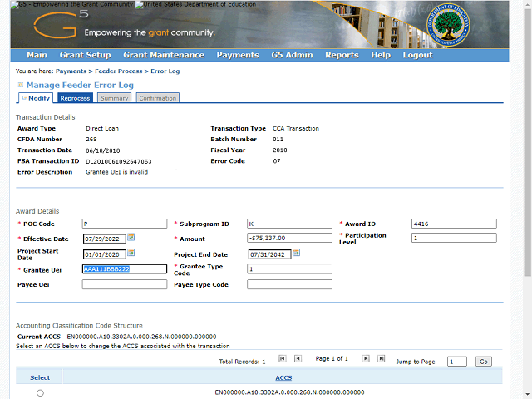Open the Effective Date calendar picker

(131, 238)
